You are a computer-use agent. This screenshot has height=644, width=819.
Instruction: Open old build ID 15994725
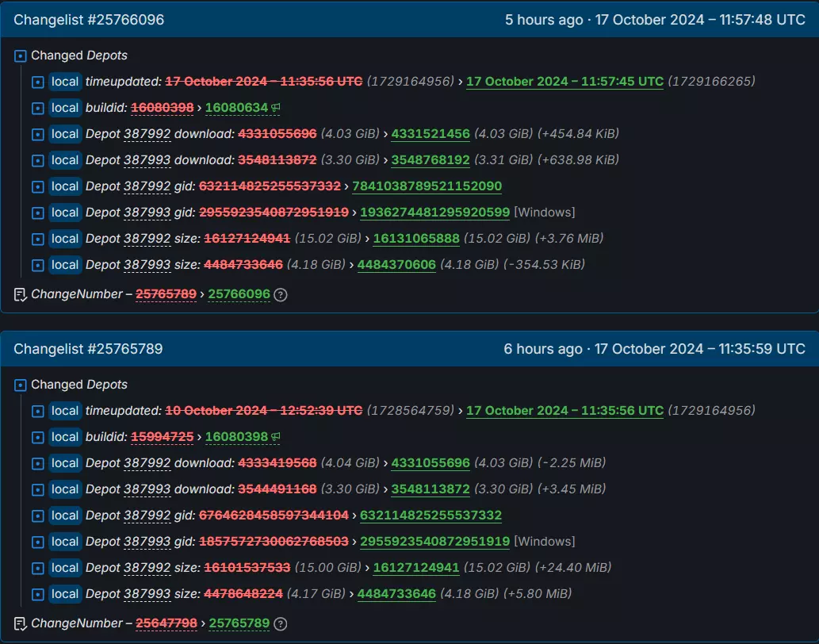click(162, 437)
